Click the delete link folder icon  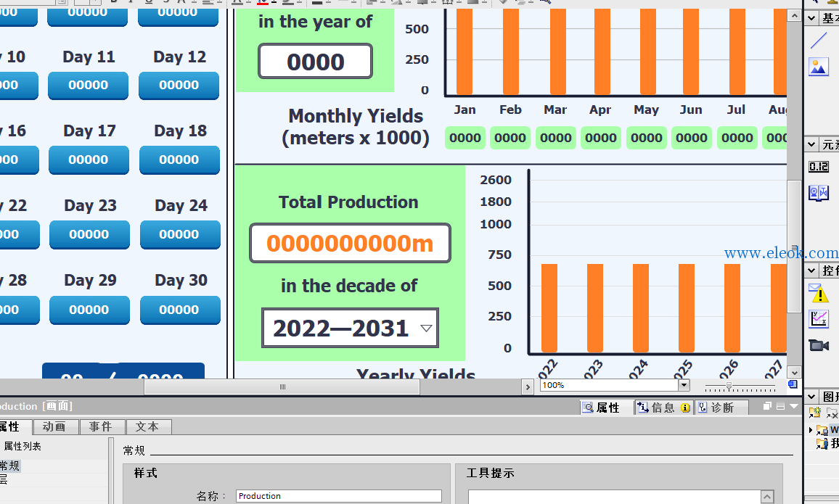[832, 413]
